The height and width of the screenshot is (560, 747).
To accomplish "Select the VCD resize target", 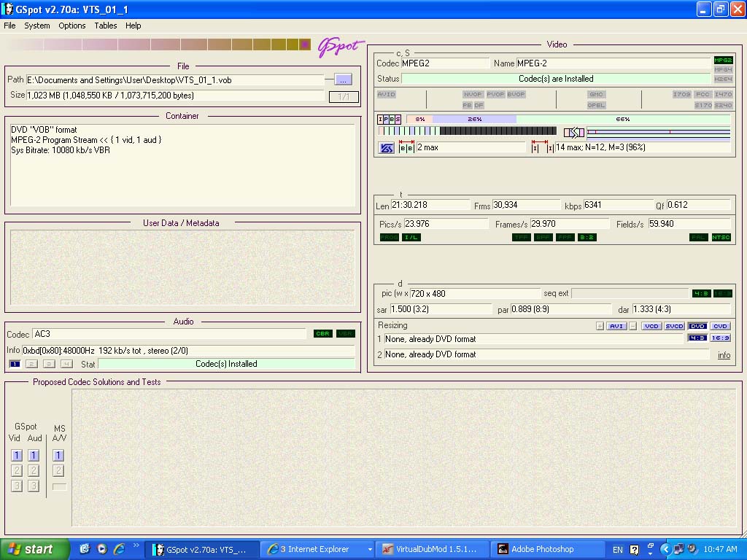I will click(x=651, y=326).
